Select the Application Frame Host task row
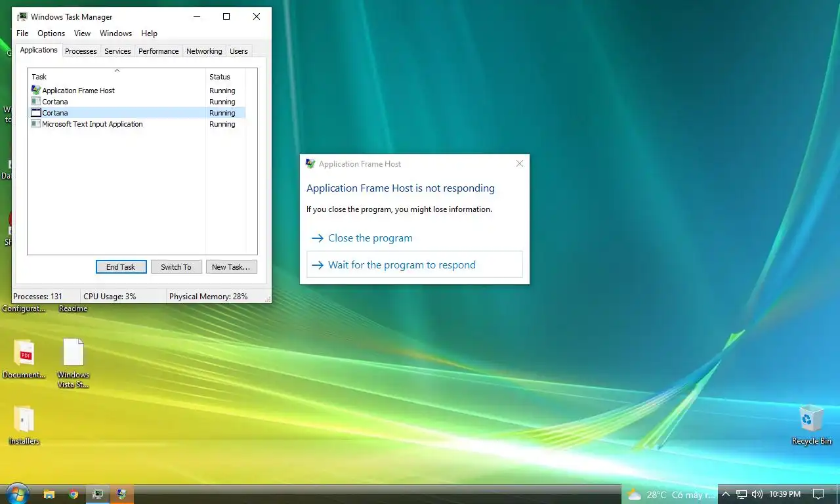This screenshot has height=504, width=840. click(x=136, y=91)
